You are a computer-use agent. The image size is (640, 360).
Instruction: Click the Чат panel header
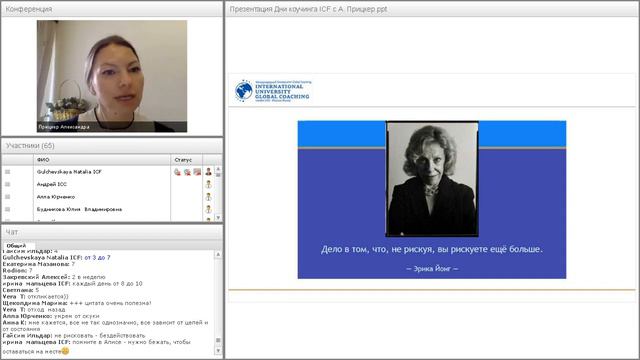[112, 232]
